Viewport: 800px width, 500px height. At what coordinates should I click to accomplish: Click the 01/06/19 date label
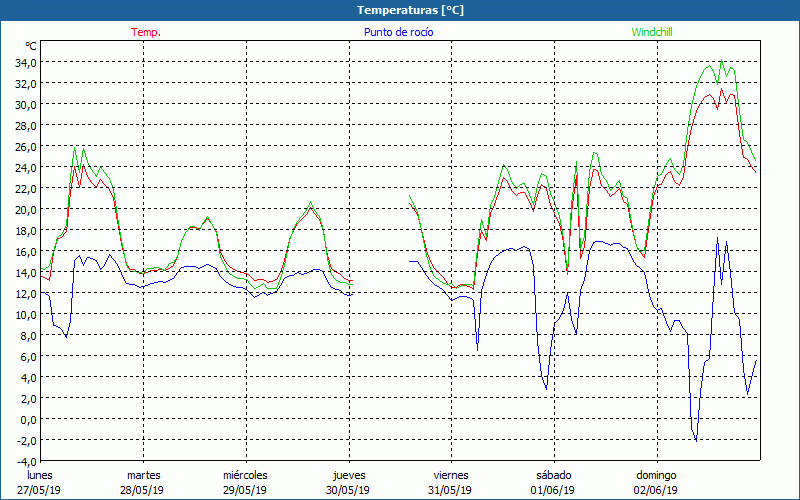(x=553, y=490)
